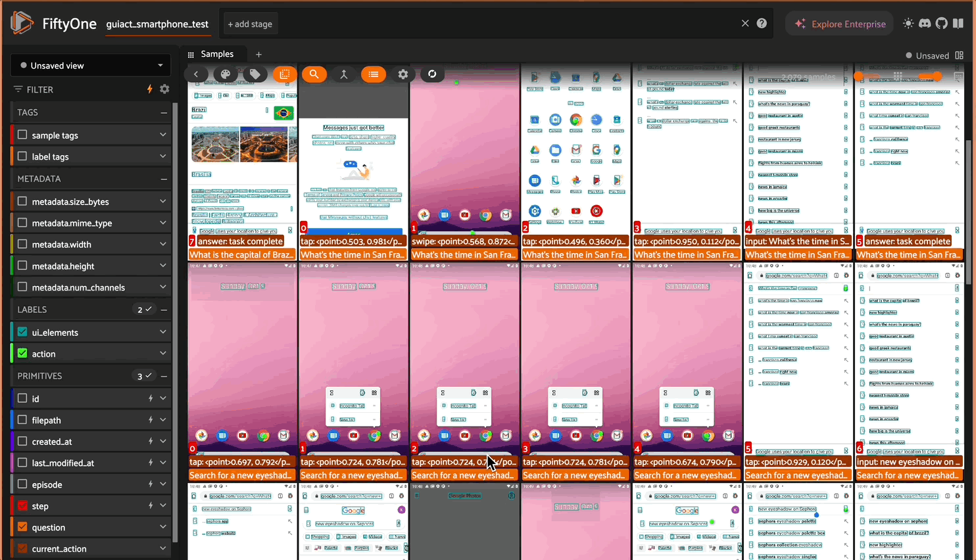
Task: Expand the label tags filter chevron
Action: tap(162, 156)
